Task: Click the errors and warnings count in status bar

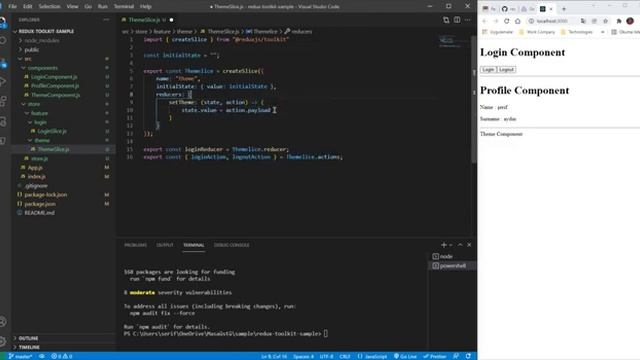Action: point(62,356)
